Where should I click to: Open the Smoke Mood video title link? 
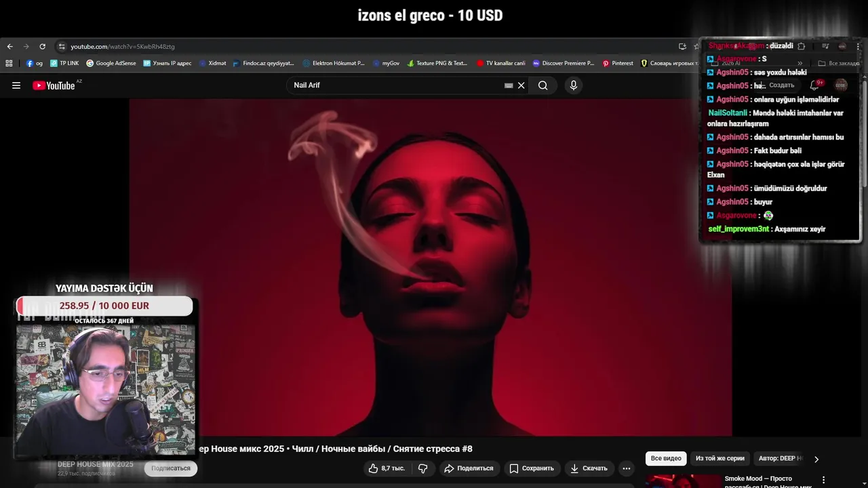[768, 482]
